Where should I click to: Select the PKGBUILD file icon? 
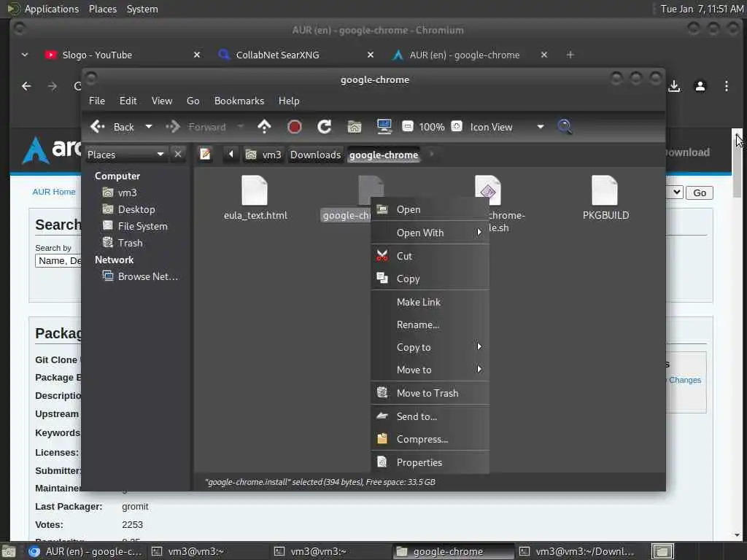[605, 190]
